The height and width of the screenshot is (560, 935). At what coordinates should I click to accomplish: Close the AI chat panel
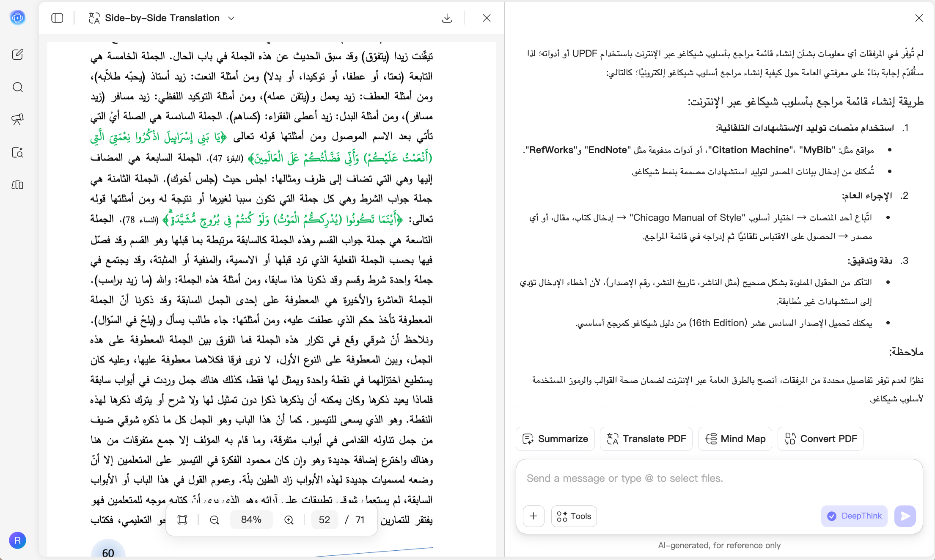pos(919,18)
